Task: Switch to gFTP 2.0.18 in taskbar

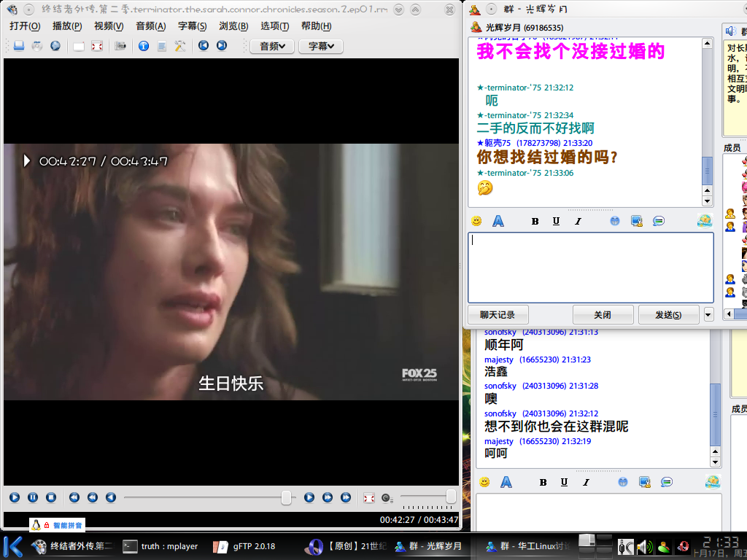Action: [244, 546]
